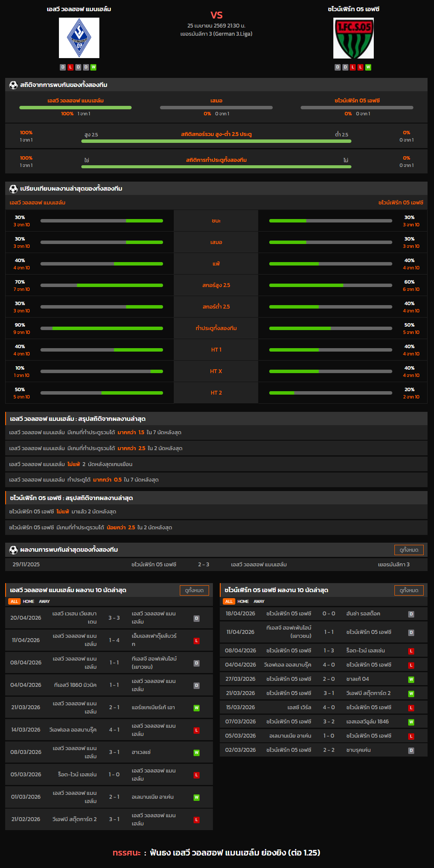Click green W form badge under Schweinfurt logo
The image size is (434, 868).
click(x=368, y=67)
